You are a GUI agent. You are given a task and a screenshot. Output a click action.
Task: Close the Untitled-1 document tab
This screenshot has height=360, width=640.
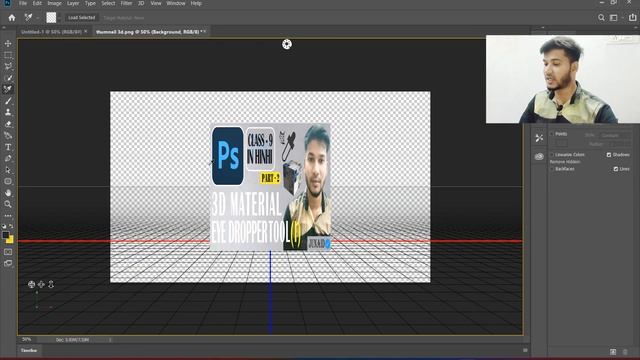click(x=86, y=31)
